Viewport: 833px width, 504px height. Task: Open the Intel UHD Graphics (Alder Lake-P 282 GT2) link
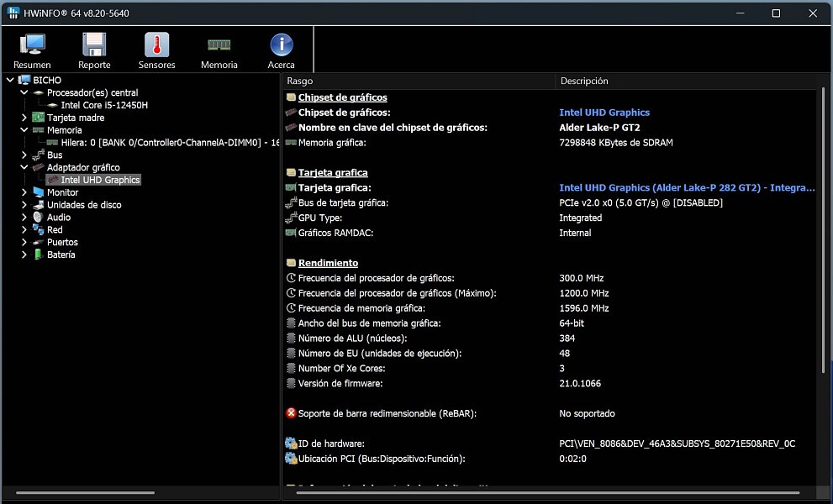tap(687, 188)
